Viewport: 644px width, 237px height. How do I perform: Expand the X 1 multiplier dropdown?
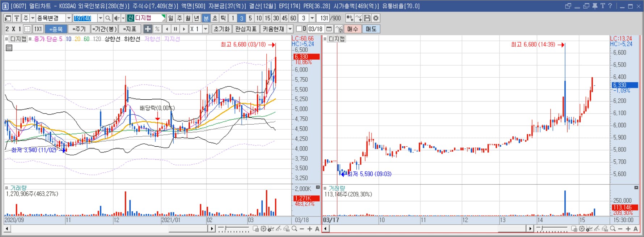pyautogui.click(x=206, y=29)
